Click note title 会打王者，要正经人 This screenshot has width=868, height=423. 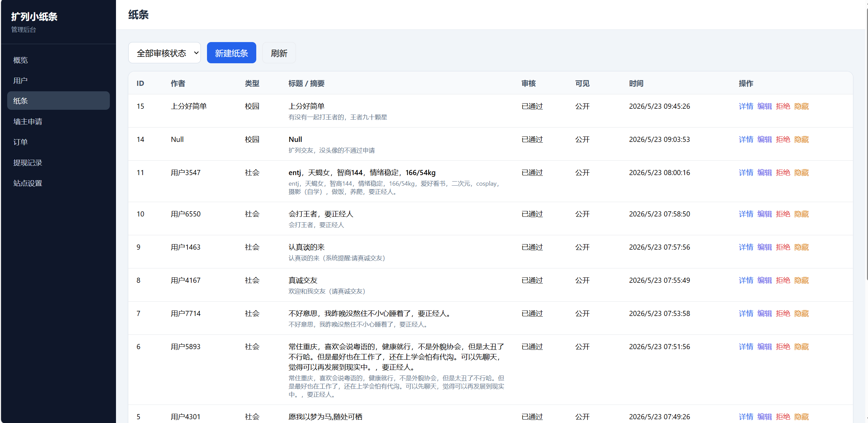point(321,214)
